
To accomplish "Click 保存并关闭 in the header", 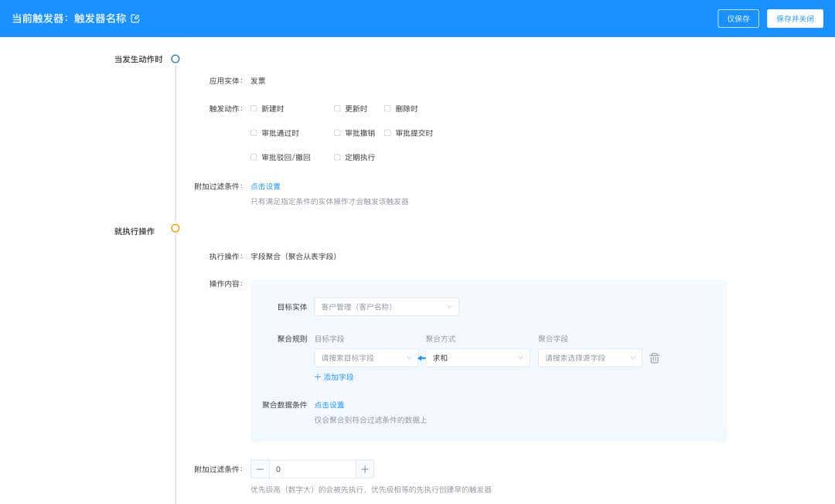I will coord(795,19).
